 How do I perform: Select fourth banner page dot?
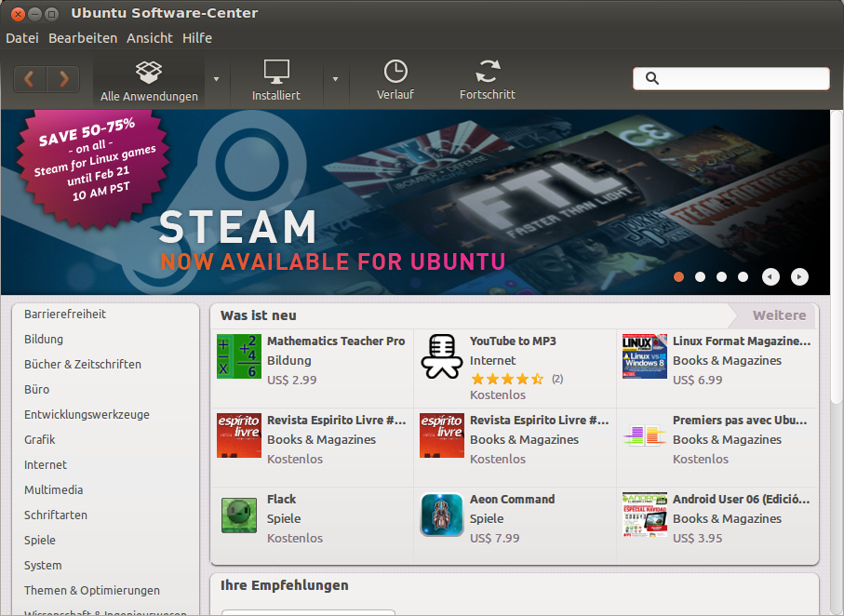[x=743, y=276]
